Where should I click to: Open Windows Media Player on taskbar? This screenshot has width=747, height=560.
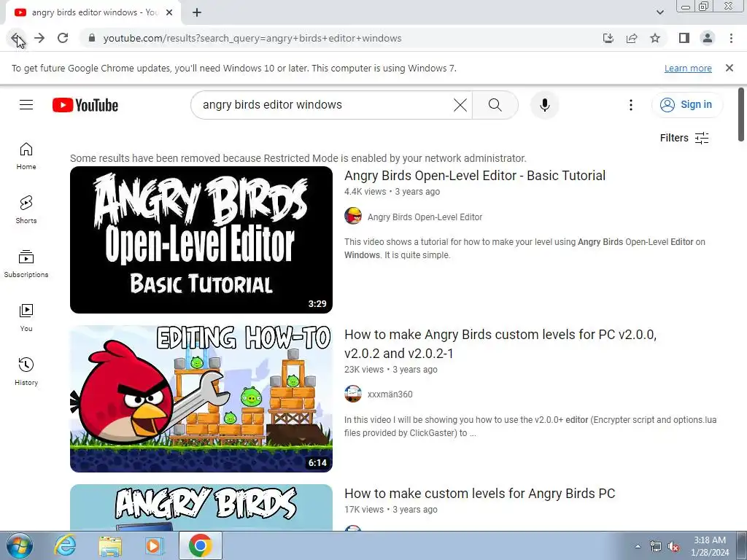click(154, 545)
